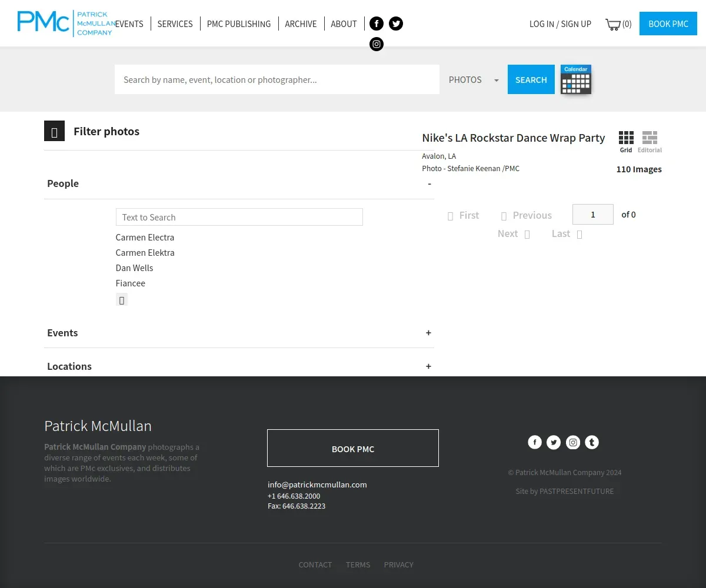Click the Nike's LA Rockstar Dance Wrap Party title

514,138
